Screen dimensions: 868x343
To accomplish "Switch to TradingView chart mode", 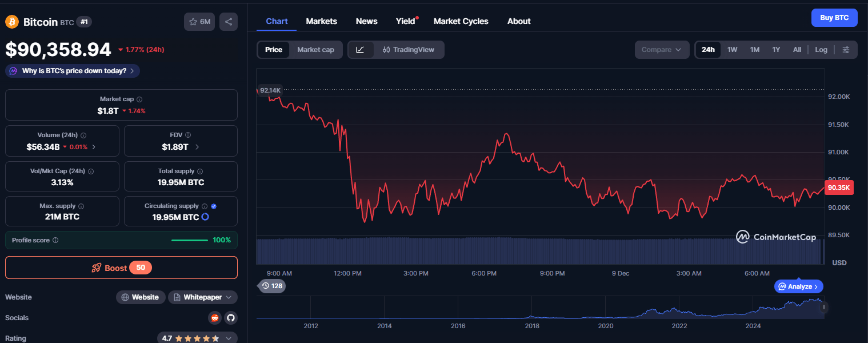I will click(x=409, y=50).
